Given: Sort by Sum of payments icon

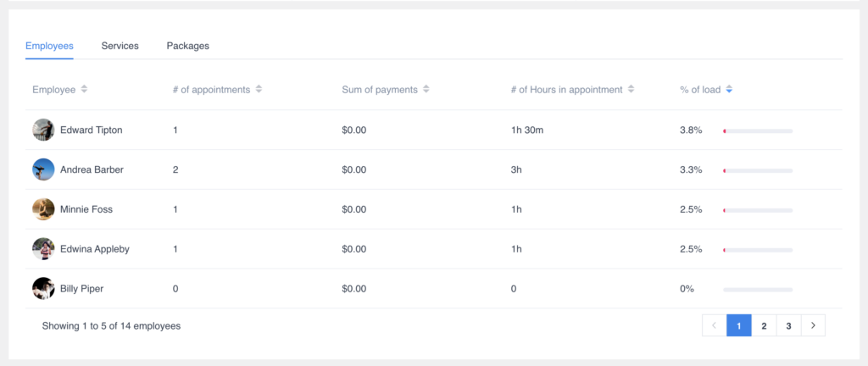Looking at the screenshot, I should (x=426, y=89).
